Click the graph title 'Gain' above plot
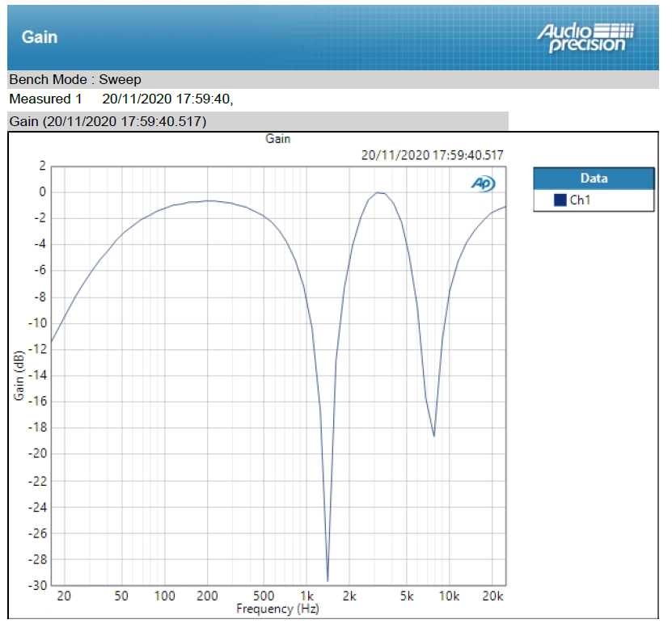The image size is (672, 628). 277,139
